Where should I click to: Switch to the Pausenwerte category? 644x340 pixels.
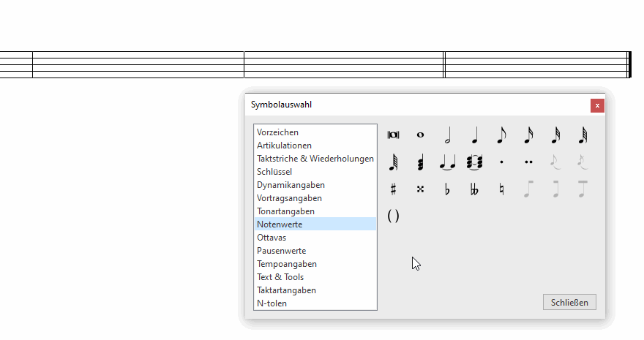(x=281, y=251)
